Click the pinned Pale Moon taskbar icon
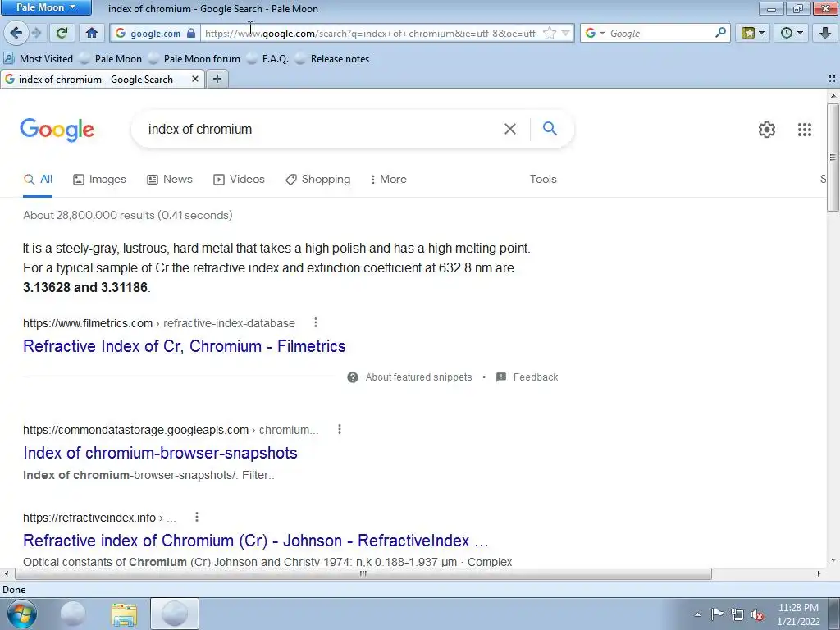This screenshot has width=840, height=630. (x=73, y=614)
